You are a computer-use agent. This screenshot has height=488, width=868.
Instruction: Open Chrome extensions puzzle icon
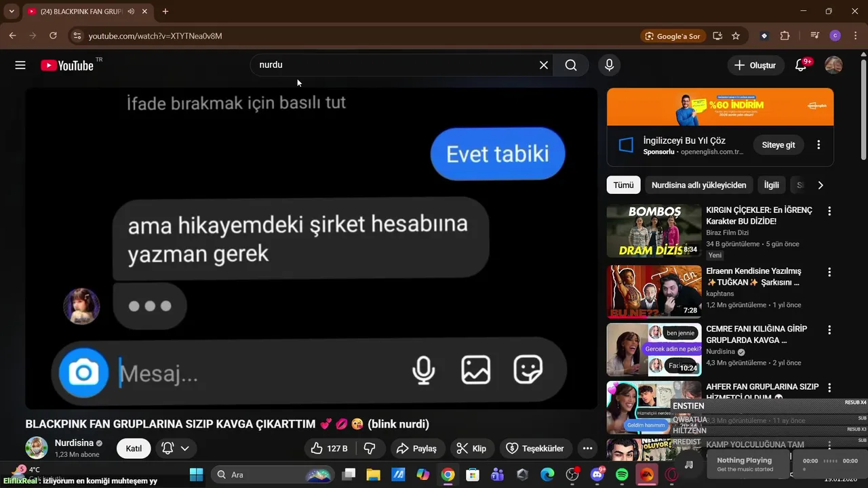[785, 36]
